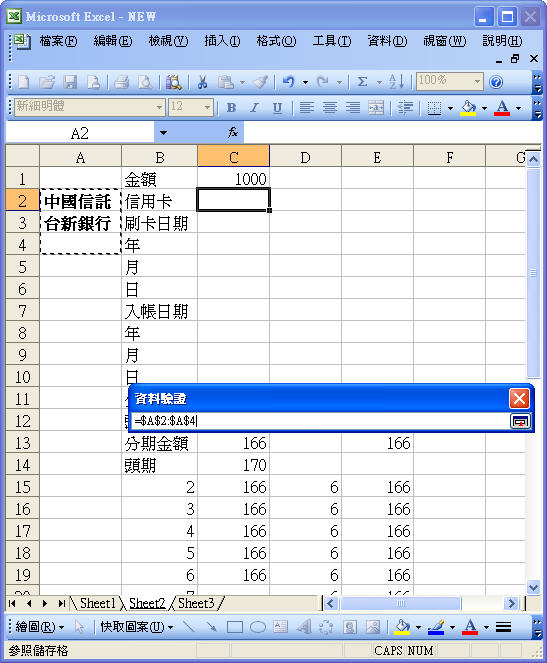The height and width of the screenshot is (663, 547).
Task: Click the vertical scrollbar down arrow
Action: tap(533, 588)
